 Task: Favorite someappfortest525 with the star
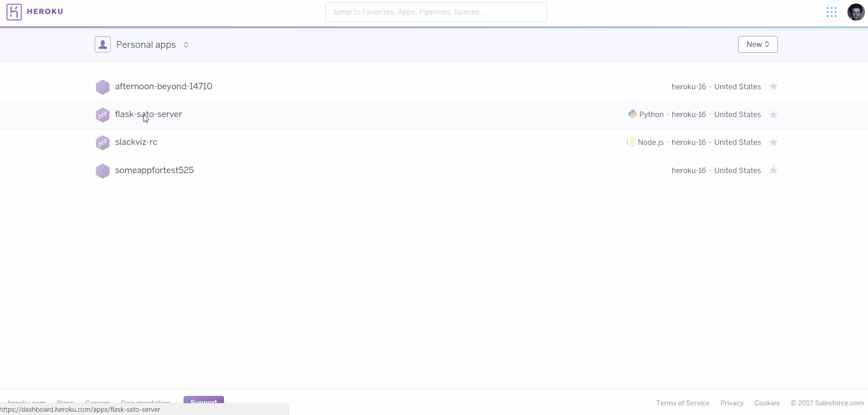[x=773, y=170]
